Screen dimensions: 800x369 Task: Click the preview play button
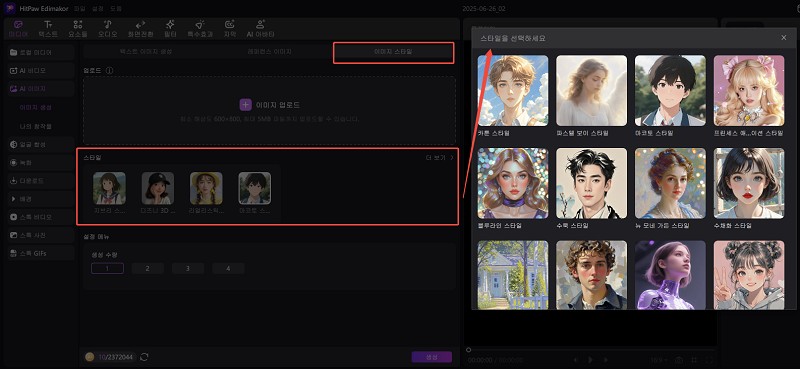pyautogui.click(x=590, y=360)
